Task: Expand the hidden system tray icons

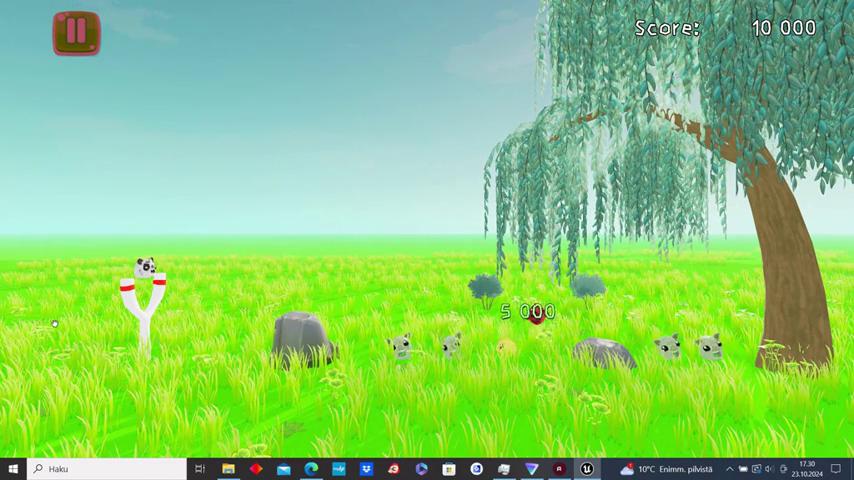Action: pos(729,468)
